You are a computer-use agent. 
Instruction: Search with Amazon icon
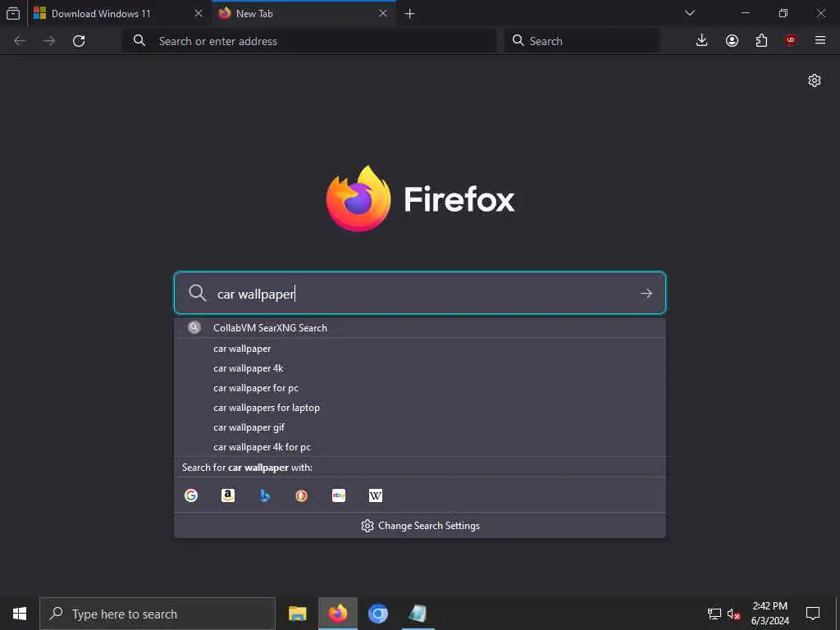tap(228, 495)
